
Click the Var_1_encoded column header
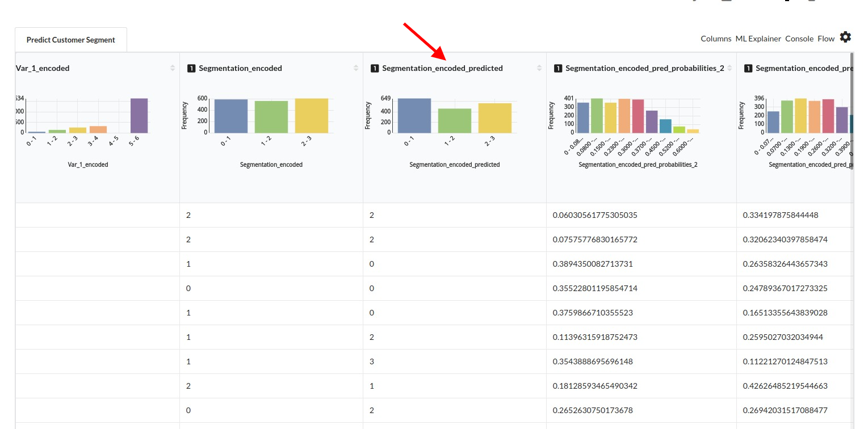(x=43, y=68)
